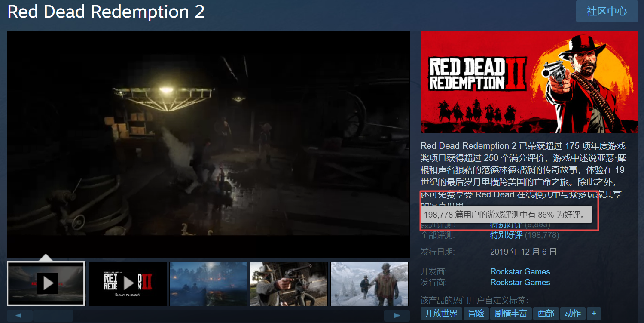The width and height of the screenshot is (644, 323).
Task: Open developer Rockstar Games link
Action: point(520,271)
